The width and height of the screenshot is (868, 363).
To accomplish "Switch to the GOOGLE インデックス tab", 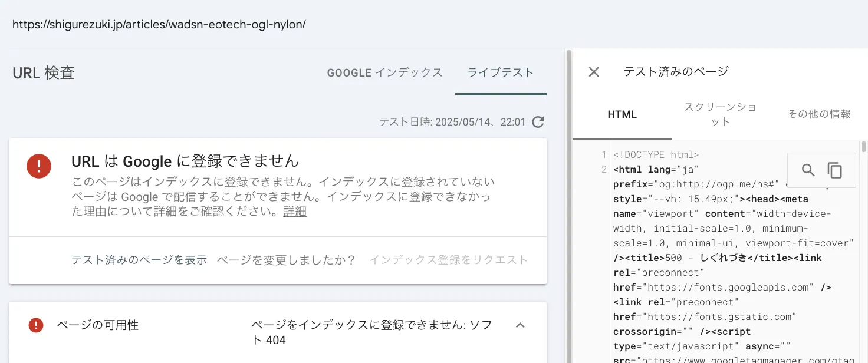I will click(384, 73).
